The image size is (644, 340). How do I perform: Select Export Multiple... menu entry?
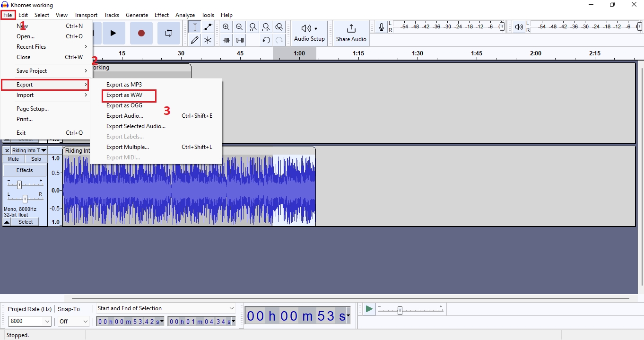point(128,147)
